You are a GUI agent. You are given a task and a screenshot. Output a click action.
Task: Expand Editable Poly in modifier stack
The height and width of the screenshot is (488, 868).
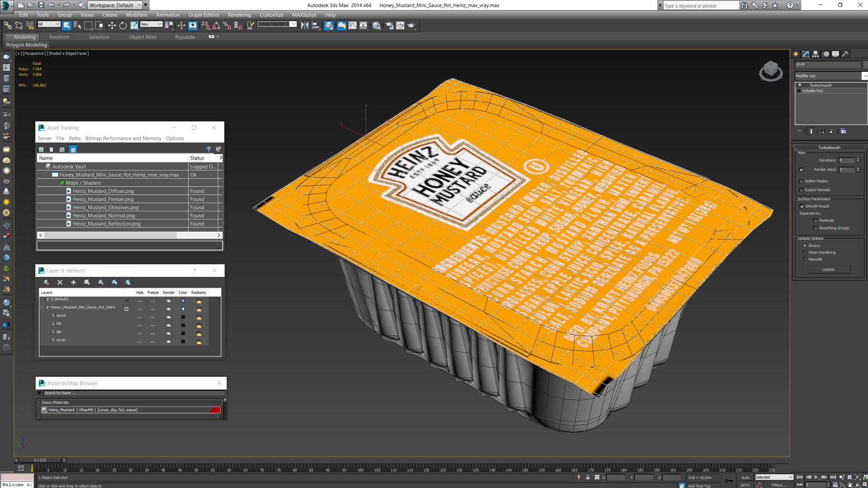[x=799, y=91]
